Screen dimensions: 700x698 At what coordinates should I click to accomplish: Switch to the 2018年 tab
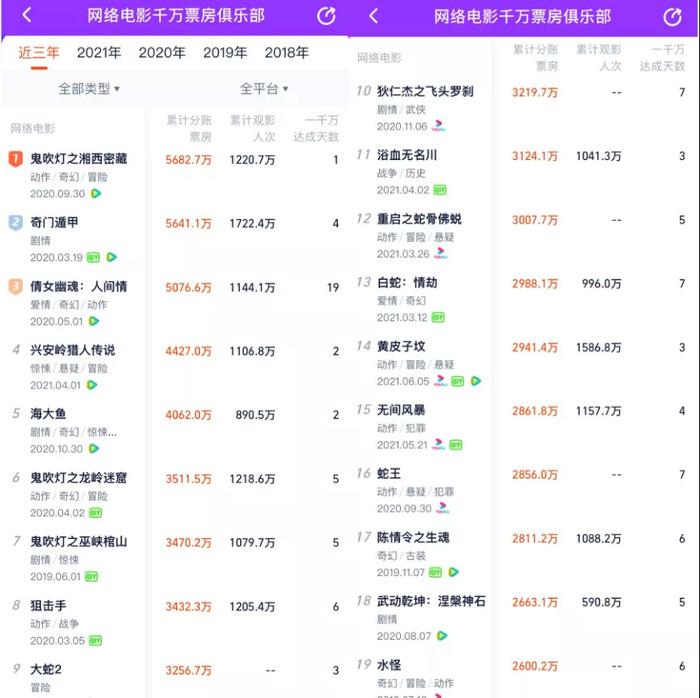click(287, 53)
